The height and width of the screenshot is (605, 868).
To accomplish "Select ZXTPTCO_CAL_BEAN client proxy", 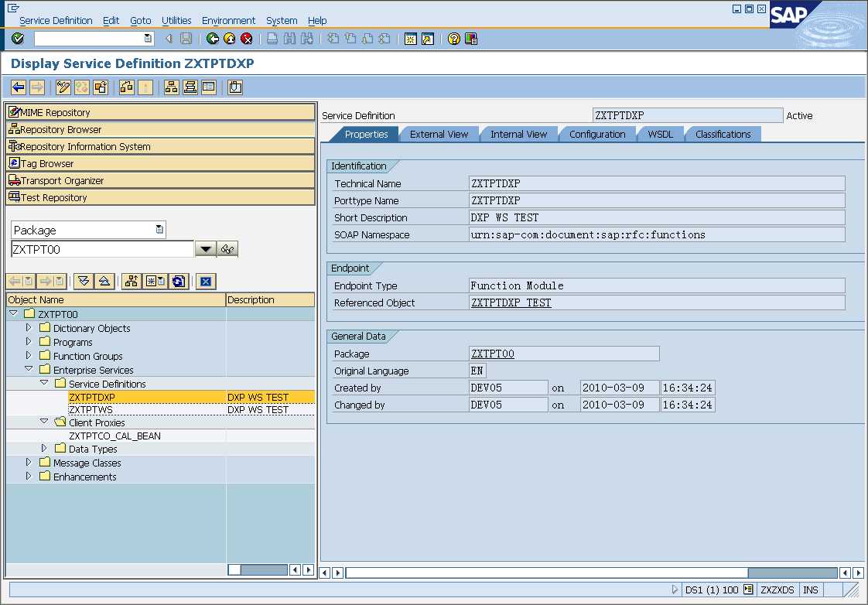I will (114, 436).
